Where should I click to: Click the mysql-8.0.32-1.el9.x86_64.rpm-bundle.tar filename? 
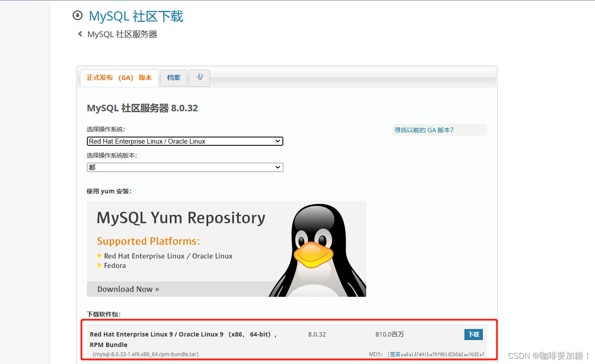(146, 354)
